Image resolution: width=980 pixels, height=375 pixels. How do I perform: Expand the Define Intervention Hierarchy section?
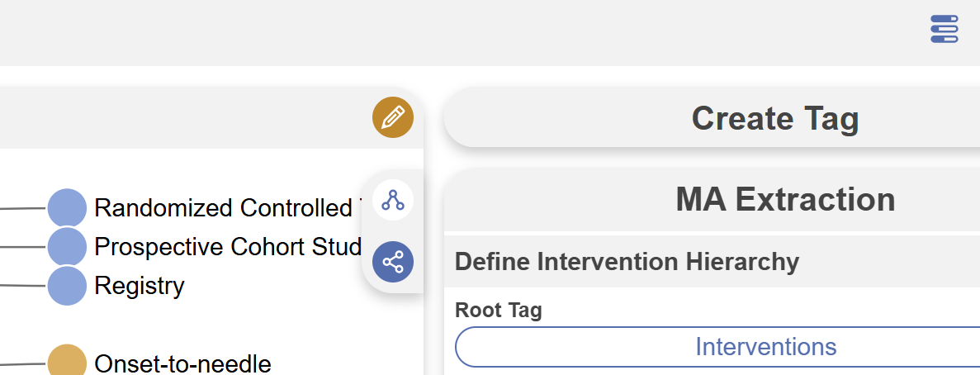[627, 262]
